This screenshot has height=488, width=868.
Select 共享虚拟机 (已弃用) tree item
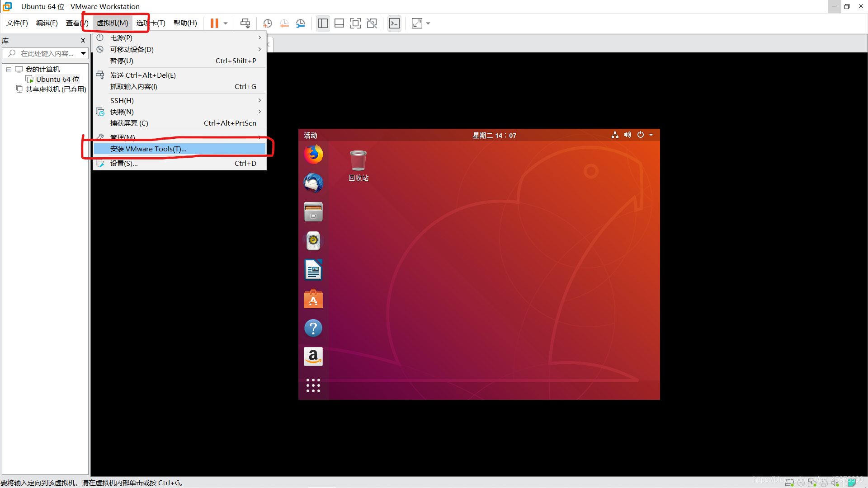click(56, 89)
